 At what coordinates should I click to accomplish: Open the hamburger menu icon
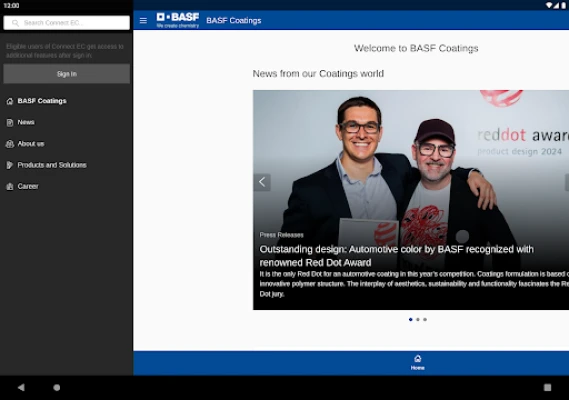click(x=143, y=21)
